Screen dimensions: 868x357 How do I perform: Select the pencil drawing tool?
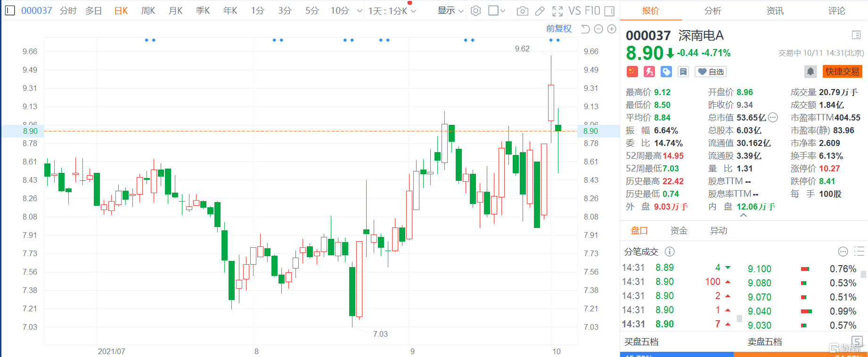coord(540,11)
